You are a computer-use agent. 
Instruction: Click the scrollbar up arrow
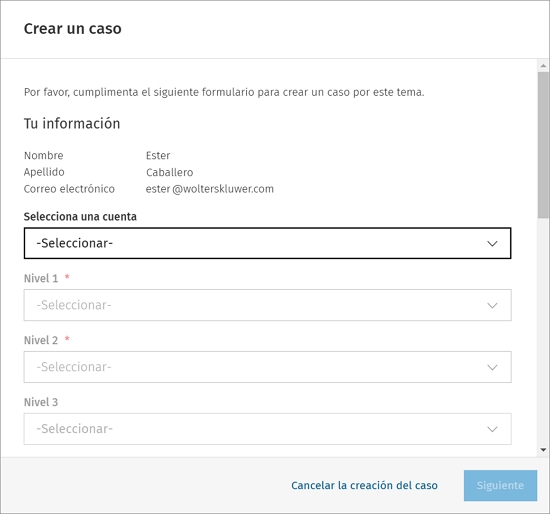point(543,66)
